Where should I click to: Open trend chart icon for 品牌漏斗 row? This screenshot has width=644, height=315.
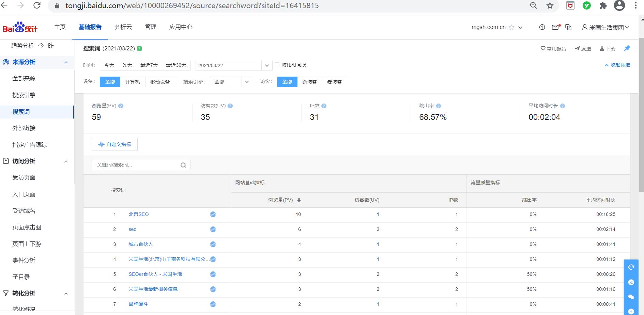213,304
